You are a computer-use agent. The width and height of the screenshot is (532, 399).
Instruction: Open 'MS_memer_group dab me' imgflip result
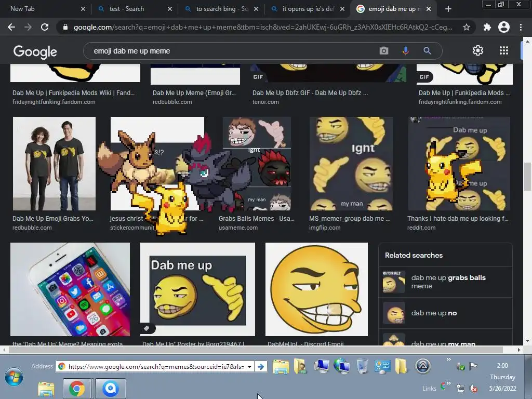pos(350,219)
